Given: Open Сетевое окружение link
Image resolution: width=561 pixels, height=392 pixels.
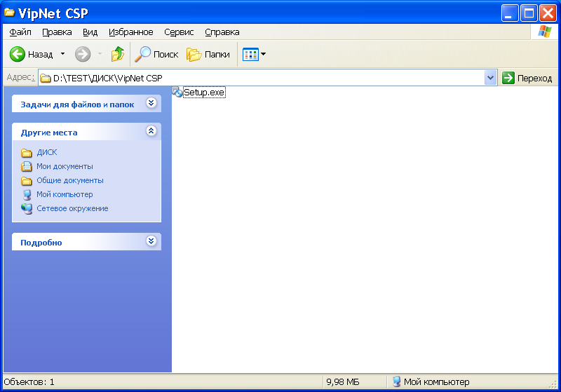Looking at the screenshot, I should coord(72,208).
